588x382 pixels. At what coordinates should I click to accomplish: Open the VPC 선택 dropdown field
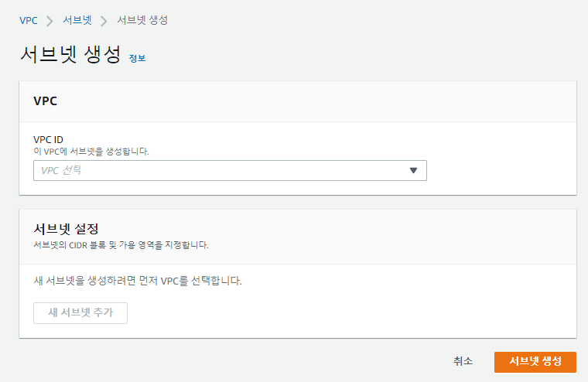click(230, 170)
